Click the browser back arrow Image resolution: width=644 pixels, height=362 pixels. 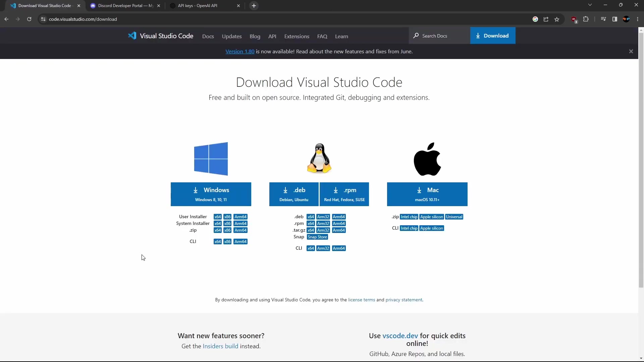[6, 19]
